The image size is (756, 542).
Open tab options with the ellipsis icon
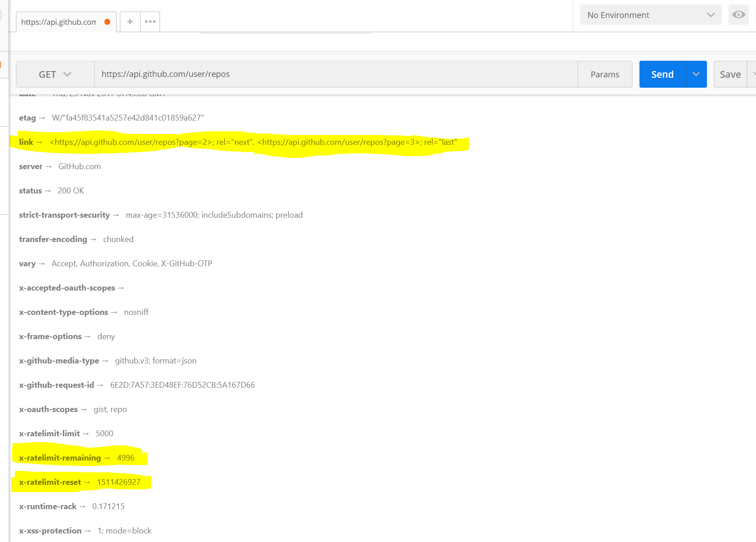150,21
